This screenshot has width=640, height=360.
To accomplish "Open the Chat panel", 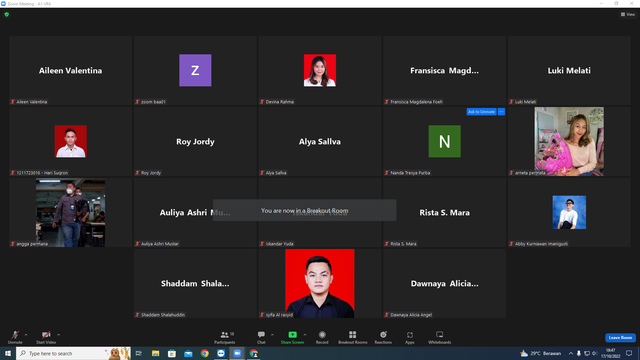I will (x=261, y=337).
